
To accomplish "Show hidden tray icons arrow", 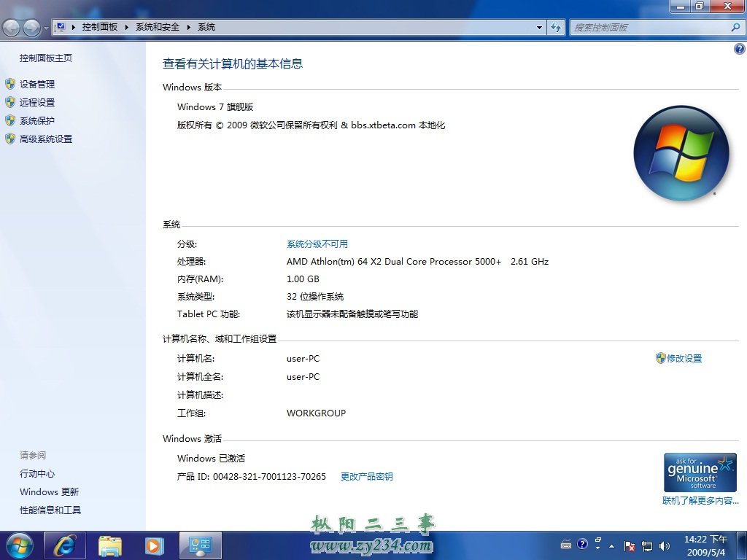I will [x=612, y=546].
